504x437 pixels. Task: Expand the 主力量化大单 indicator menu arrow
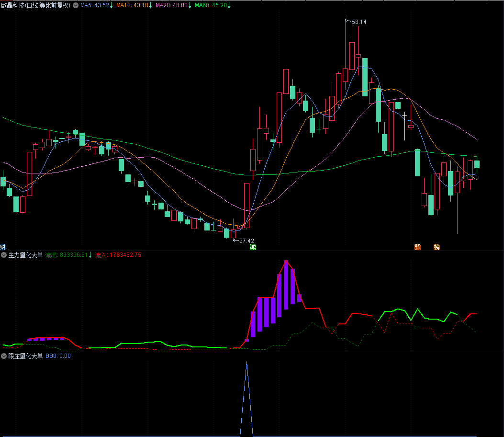click(x=4, y=255)
